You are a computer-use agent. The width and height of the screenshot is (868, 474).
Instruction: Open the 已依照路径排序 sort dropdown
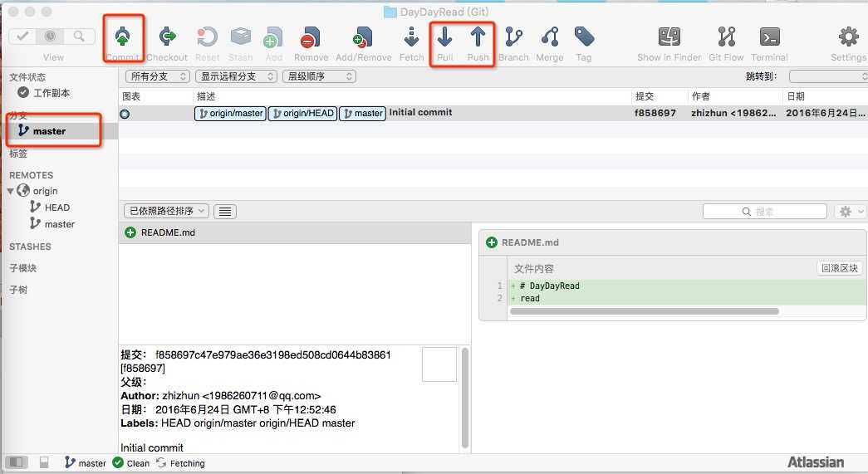click(166, 211)
